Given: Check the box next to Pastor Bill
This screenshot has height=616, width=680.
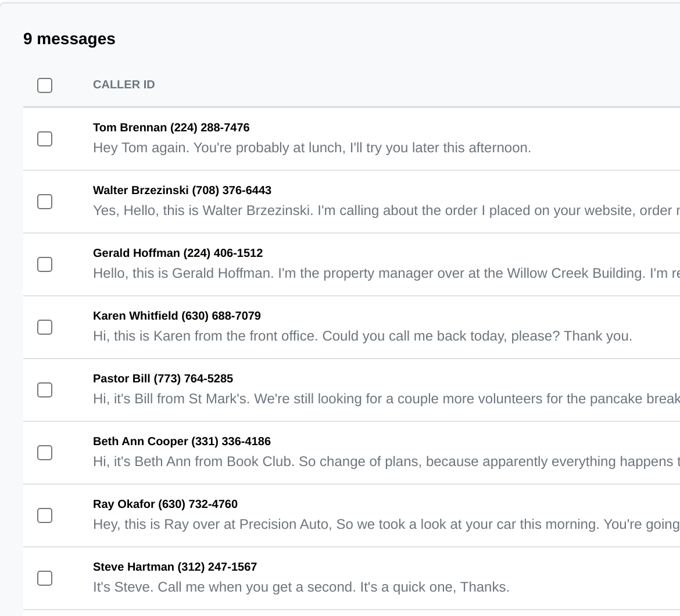Looking at the screenshot, I should (x=45, y=390).
